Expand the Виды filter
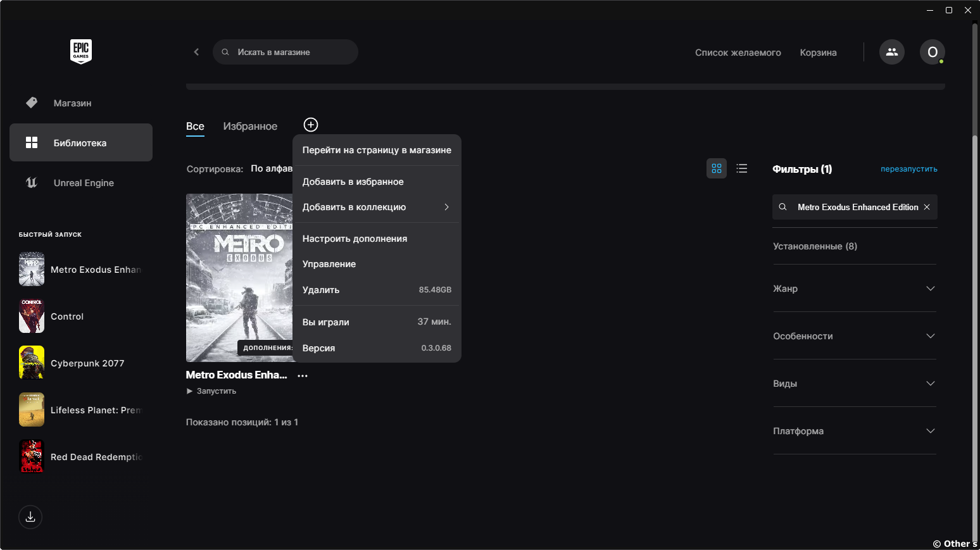The width and height of the screenshot is (980, 550). [x=855, y=384]
